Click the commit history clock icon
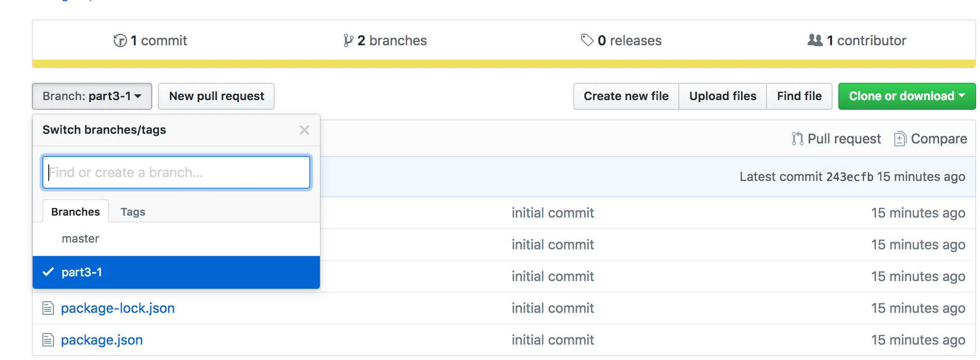This screenshot has height=360, width=980. click(x=120, y=40)
